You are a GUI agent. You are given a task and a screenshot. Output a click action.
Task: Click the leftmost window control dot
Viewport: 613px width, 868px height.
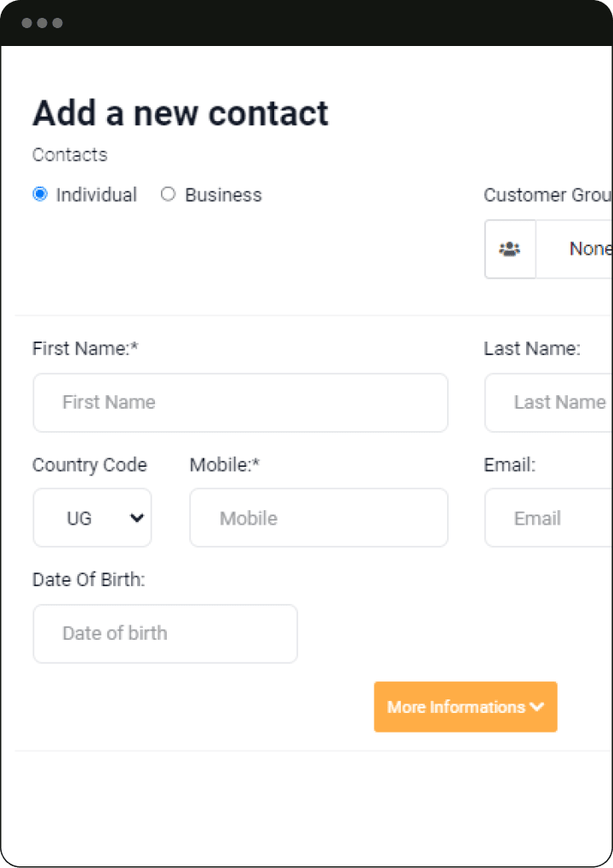(27, 23)
